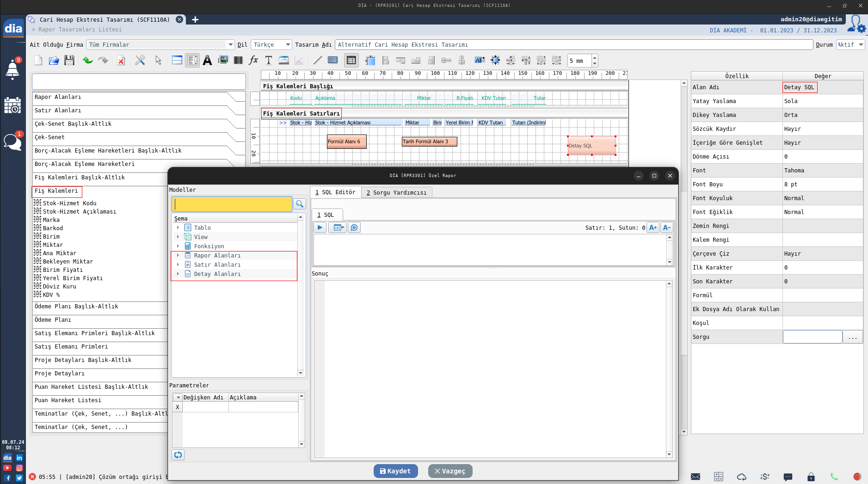Expand the Tablo schema node
The image size is (868, 484).
178,227
